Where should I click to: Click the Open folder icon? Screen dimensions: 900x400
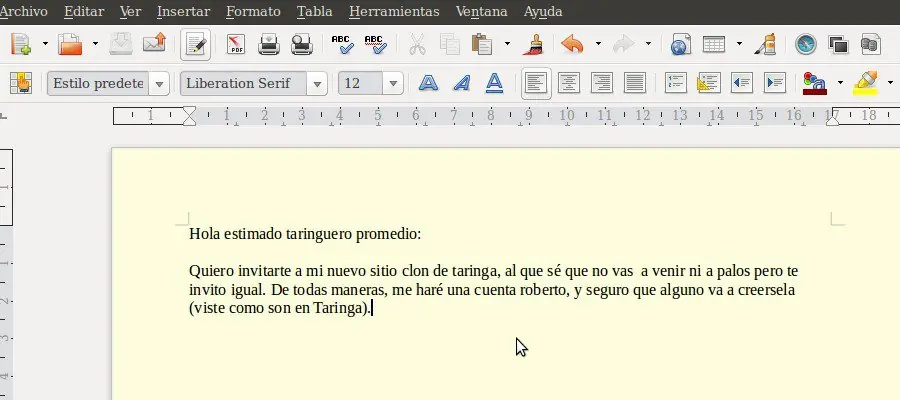71,44
